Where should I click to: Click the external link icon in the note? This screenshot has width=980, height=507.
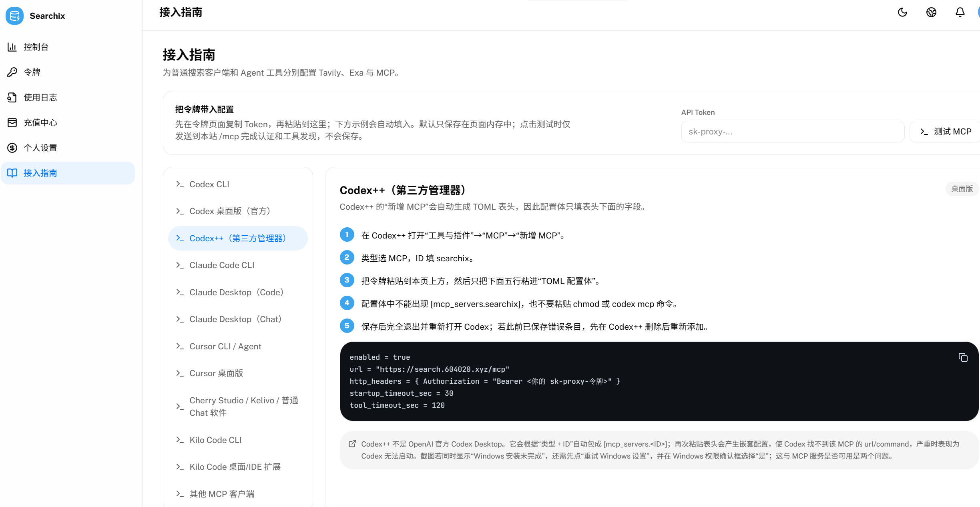[352, 444]
